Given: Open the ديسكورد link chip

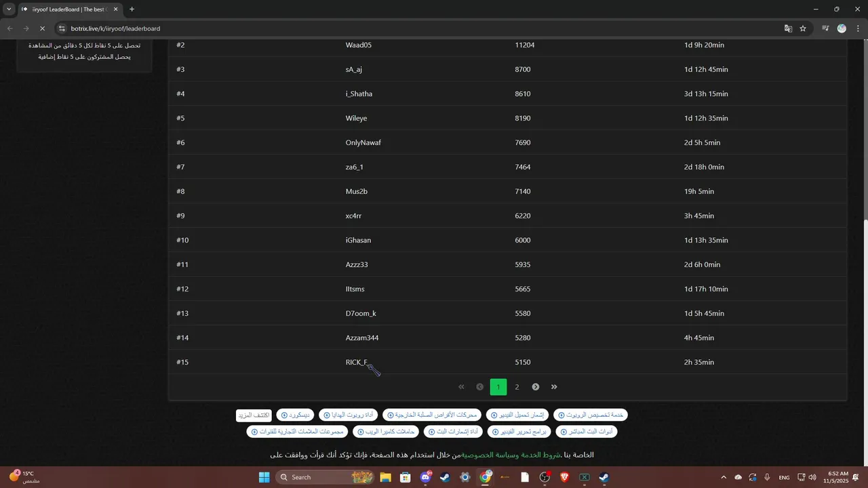Looking at the screenshot, I should point(295,415).
